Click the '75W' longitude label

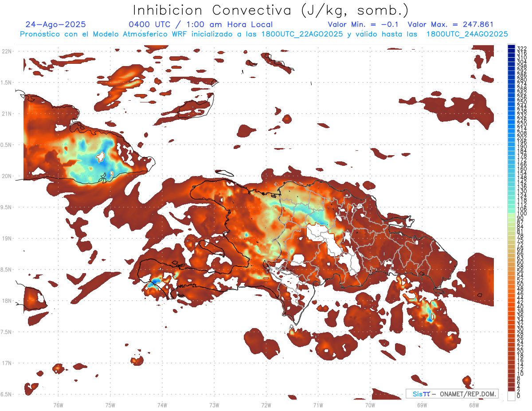click(110, 405)
